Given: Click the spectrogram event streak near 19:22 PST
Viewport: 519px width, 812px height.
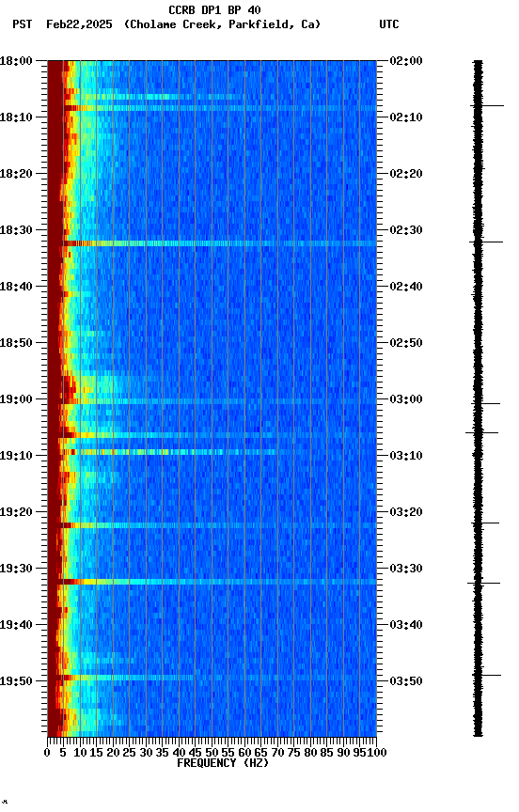Looking at the screenshot, I should [212, 525].
